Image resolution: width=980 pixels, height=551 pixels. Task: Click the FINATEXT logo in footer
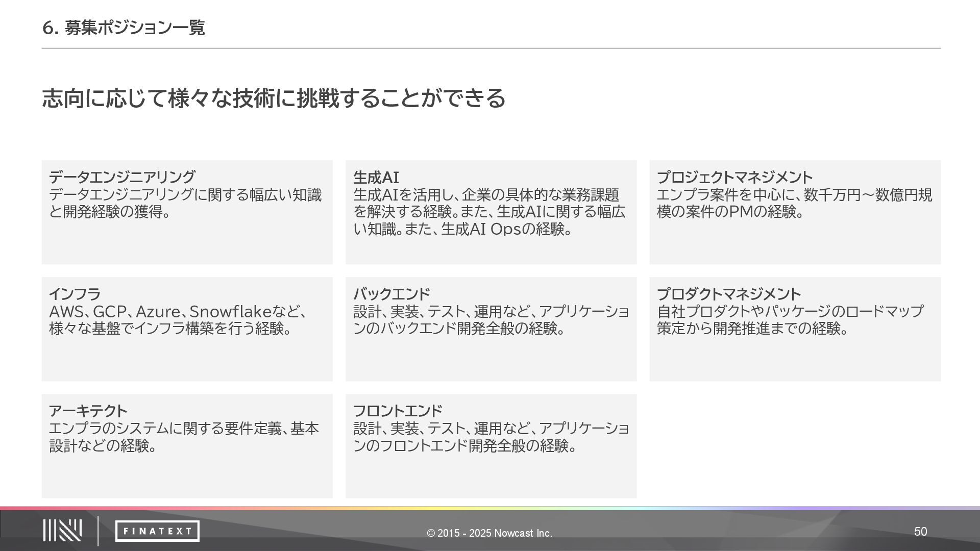[157, 531]
